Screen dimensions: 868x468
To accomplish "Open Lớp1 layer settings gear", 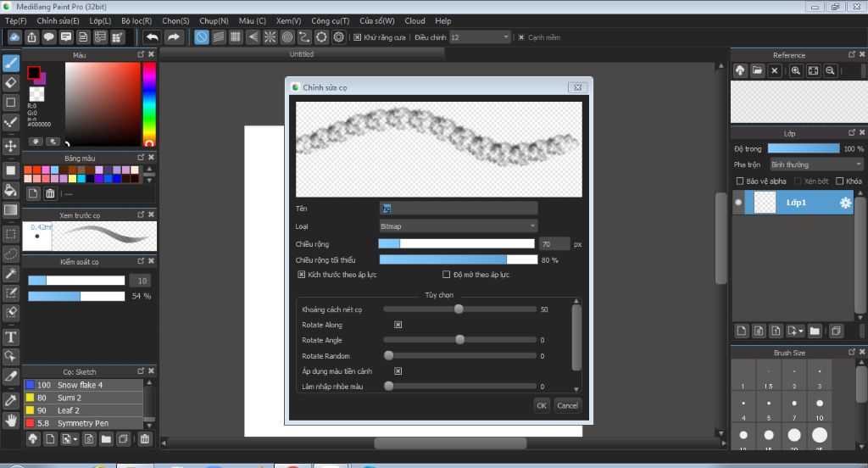I will pos(845,203).
